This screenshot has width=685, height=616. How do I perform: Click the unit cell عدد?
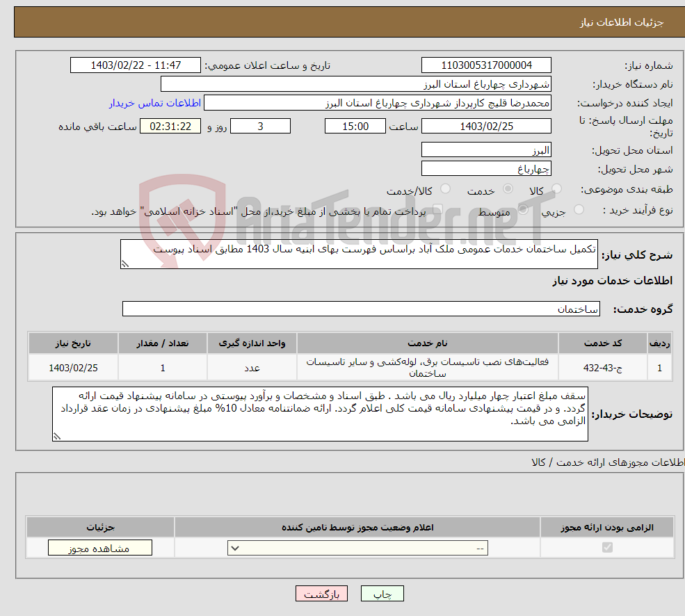(252, 367)
